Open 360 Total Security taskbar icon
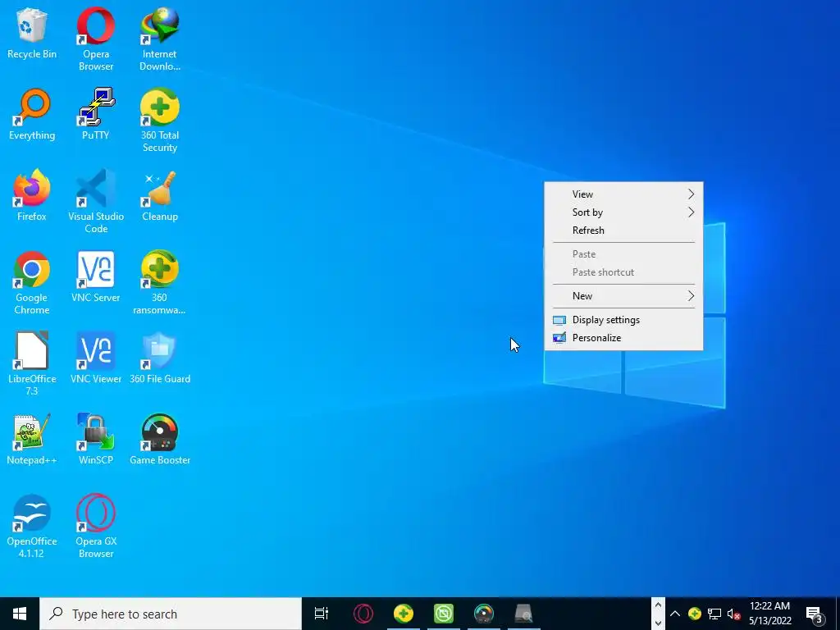 click(x=404, y=614)
